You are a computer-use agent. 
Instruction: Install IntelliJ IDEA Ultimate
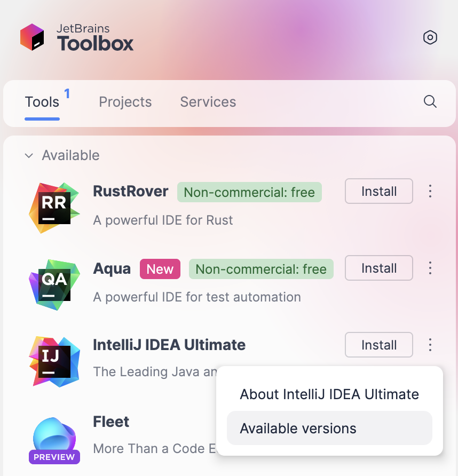coord(379,345)
